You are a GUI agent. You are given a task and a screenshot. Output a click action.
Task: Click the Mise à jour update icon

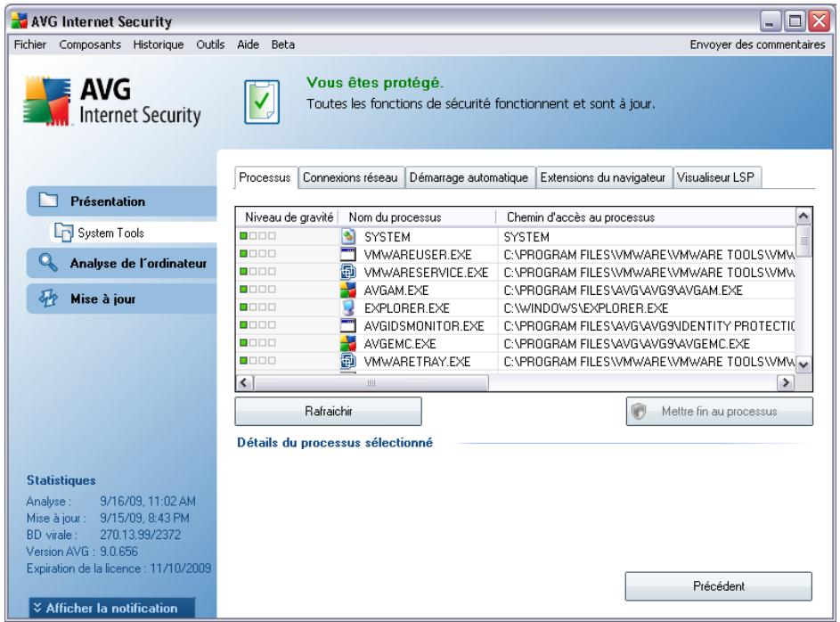point(48,298)
